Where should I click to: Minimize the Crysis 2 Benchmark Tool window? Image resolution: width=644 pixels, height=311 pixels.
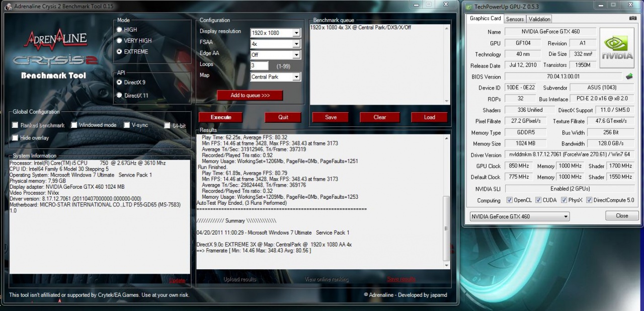click(x=416, y=4)
